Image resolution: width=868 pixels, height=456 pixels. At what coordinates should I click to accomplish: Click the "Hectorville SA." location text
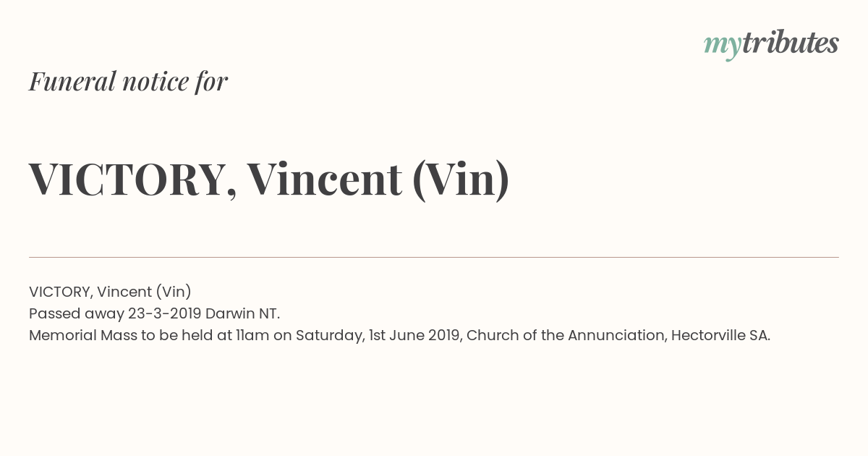coord(720,335)
